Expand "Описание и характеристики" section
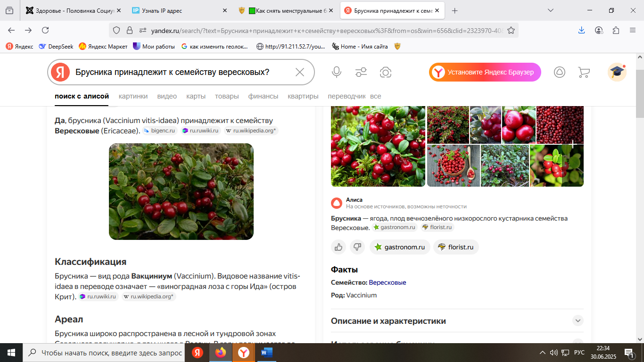This screenshot has width=644, height=362. [x=578, y=321]
